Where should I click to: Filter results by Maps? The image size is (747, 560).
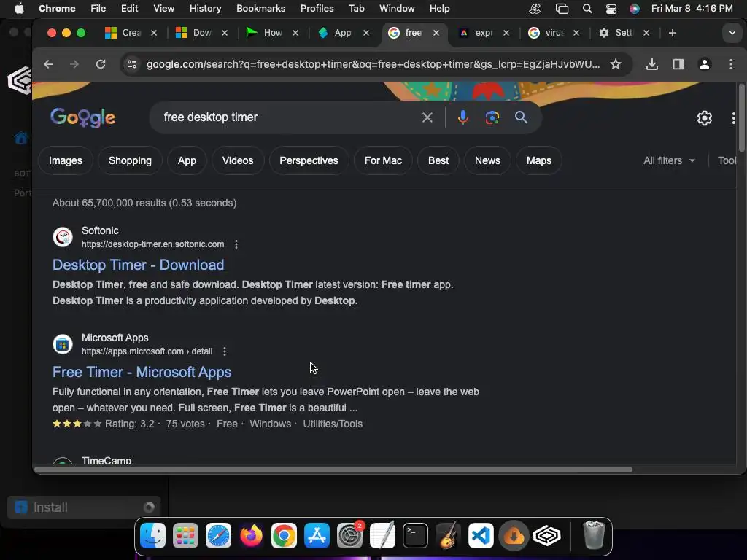point(539,161)
